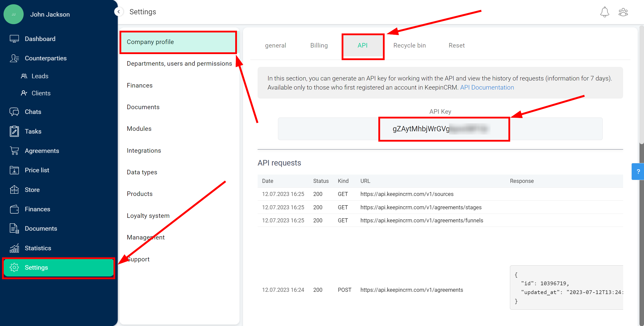The width and height of the screenshot is (644, 326).
Task: Click the John Jackson avatar circle
Action: tap(14, 14)
